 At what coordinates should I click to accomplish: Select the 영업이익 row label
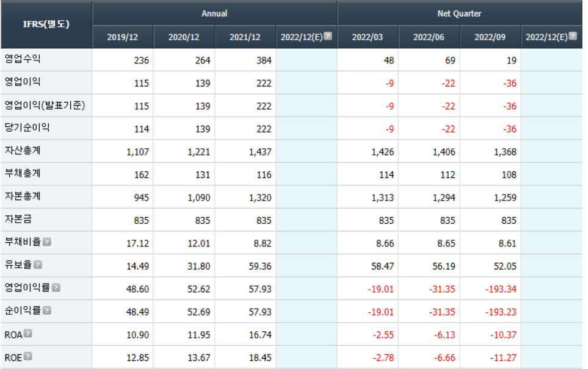[23, 82]
